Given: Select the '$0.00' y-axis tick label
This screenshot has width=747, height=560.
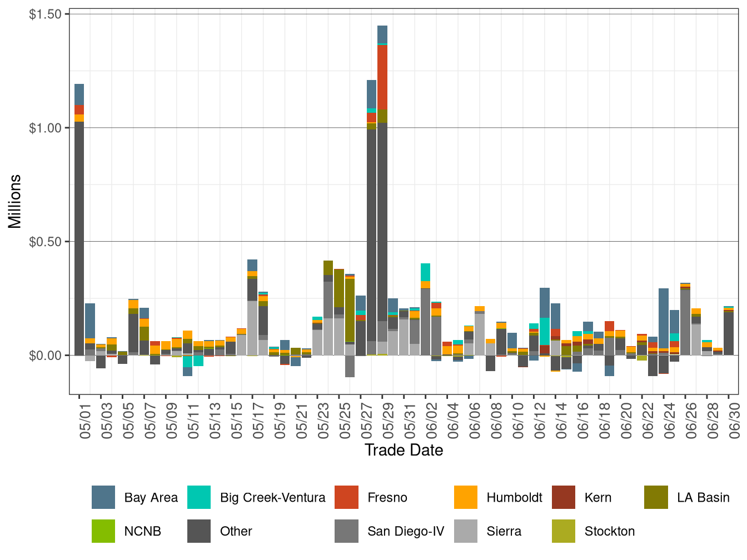Looking at the screenshot, I should (x=46, y=356).
